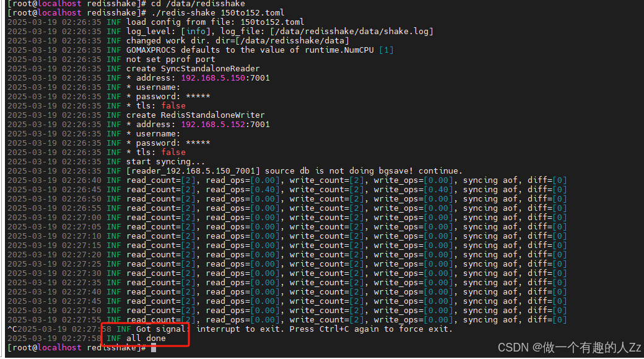The width and height of the screenshot is (644, 359).
Task: Click the first 'tls: false' value
Action: (161, 105)
